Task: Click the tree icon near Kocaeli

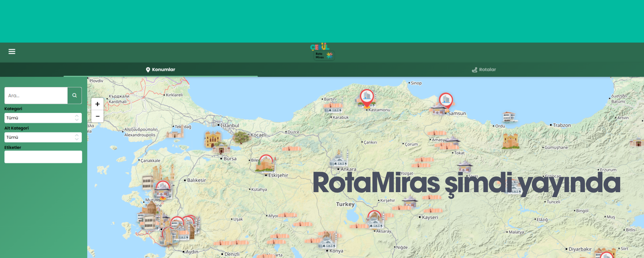Action: point(240,137)
